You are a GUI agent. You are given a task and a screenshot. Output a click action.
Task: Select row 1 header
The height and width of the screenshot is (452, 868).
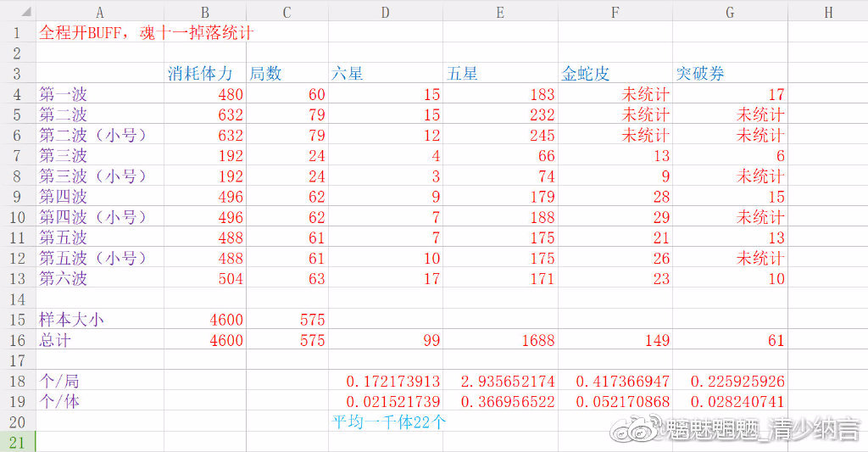[17, 33]
